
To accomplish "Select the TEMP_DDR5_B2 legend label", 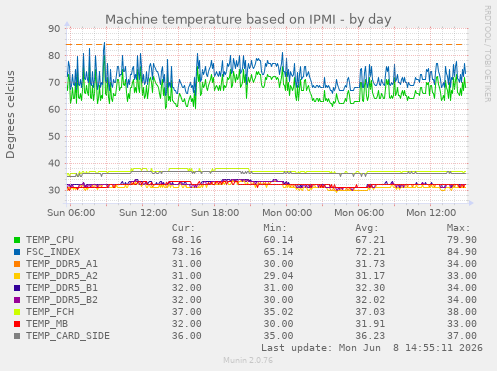I will [62, 300].
